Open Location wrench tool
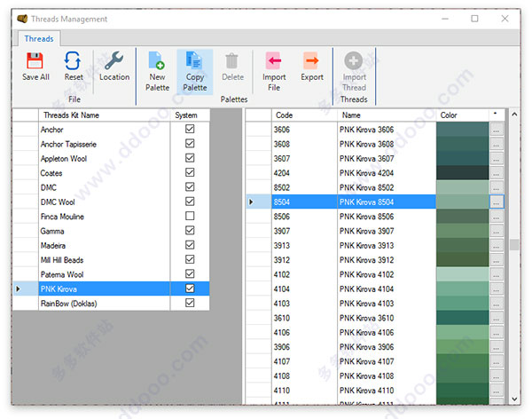This screenshot has width=532, height=419. [113, 60]
